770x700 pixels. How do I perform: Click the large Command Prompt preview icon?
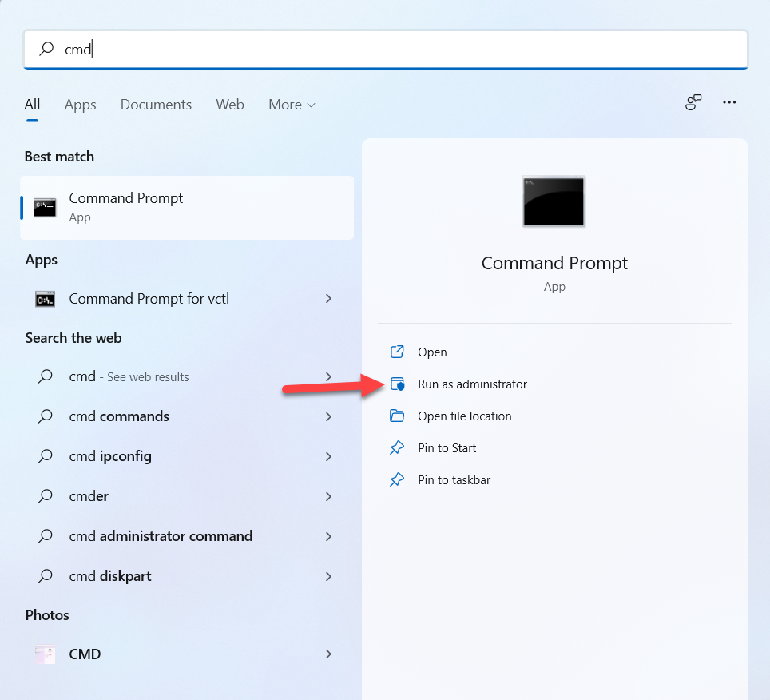[x=554, y=201]
